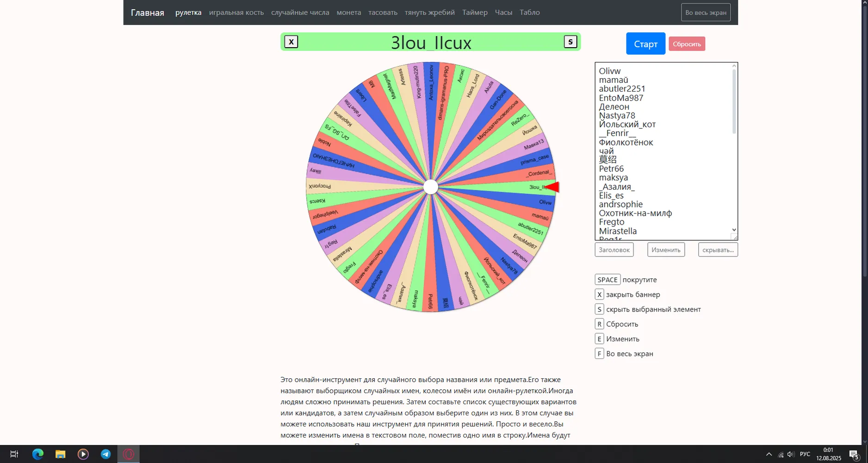This screenshot has height=463, width=868.
Task: Click the blue Старт button
Action: point(645,44)
